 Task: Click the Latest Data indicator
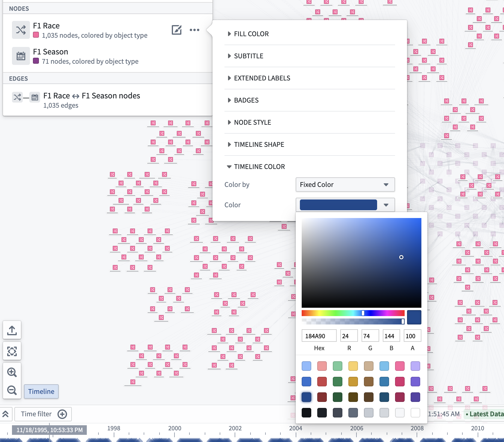tap(485, 414)
